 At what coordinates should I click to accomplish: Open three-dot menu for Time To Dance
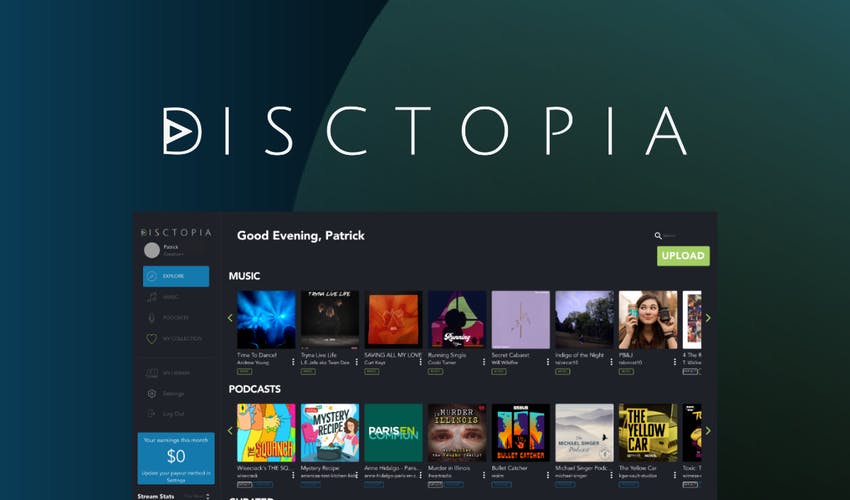(293, 361)
